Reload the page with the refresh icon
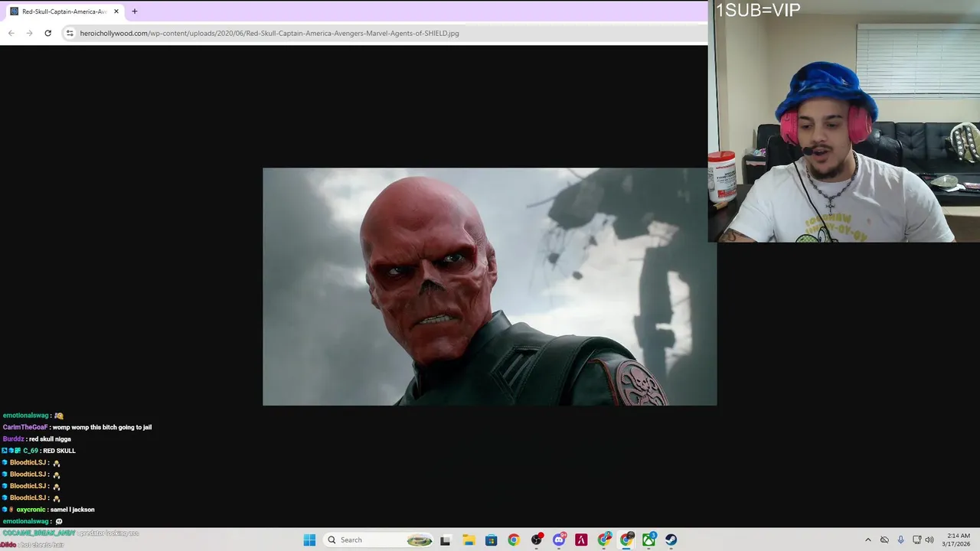Image resolution: width=980 pixels, height=551 pixels. tap(47, 33)
